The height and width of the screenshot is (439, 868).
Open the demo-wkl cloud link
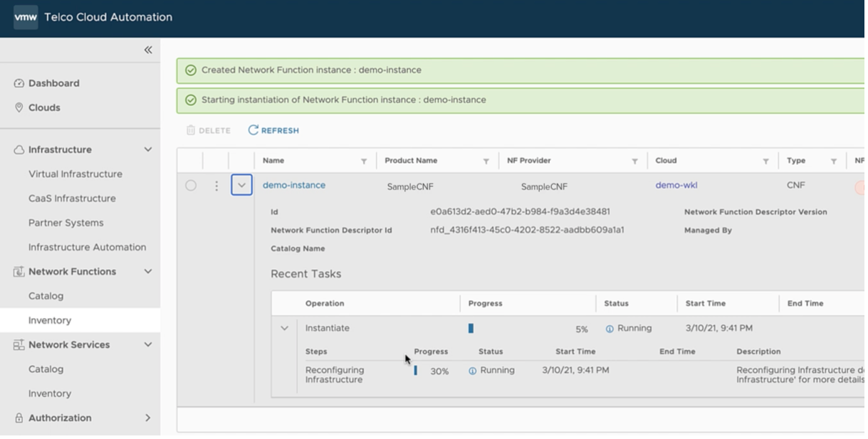pos(676,185)
